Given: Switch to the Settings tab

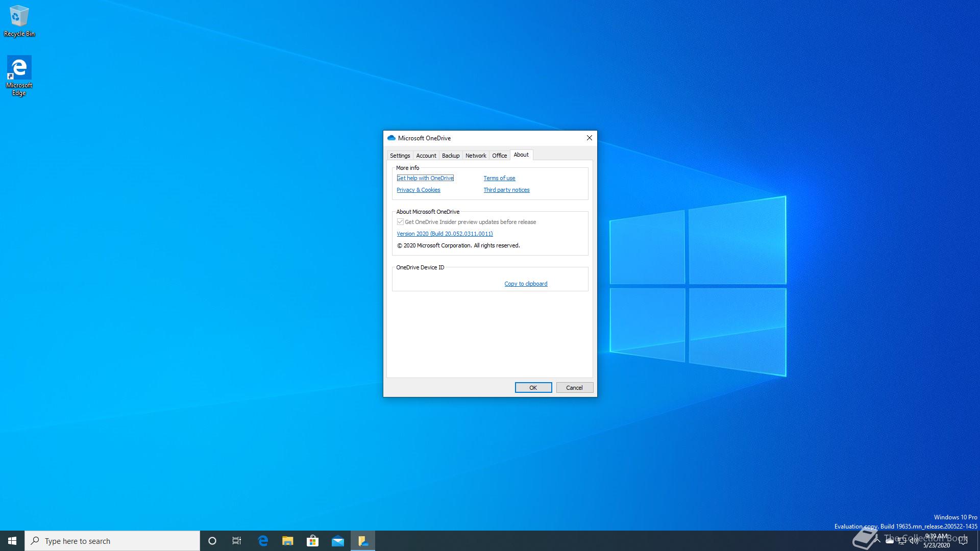Looking at the screenshot, I should click(x=400, y=156).
